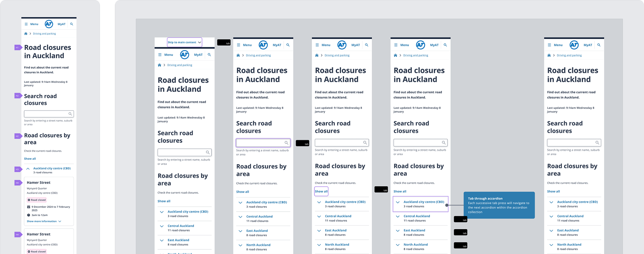Screen dimensions: 644x254
Task: Click the blue Tab through accordion tooltip
Action: (499, 205)
